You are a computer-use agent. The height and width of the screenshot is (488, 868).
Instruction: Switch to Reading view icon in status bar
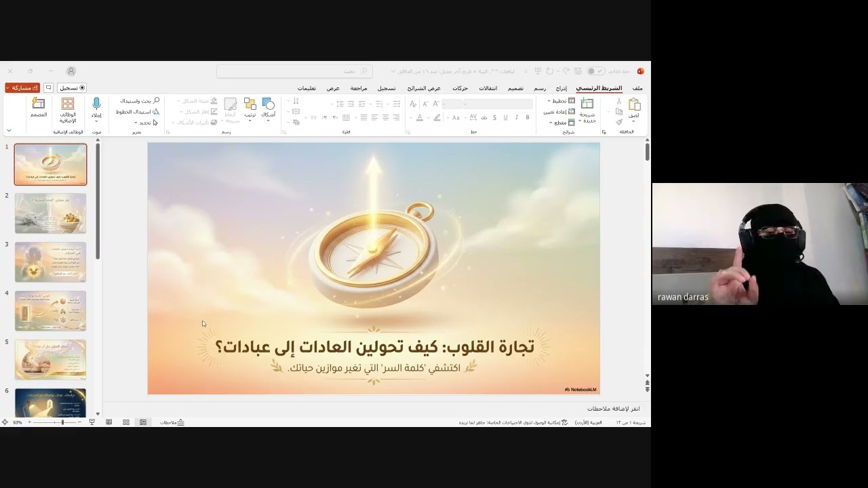tap(109, 422)
